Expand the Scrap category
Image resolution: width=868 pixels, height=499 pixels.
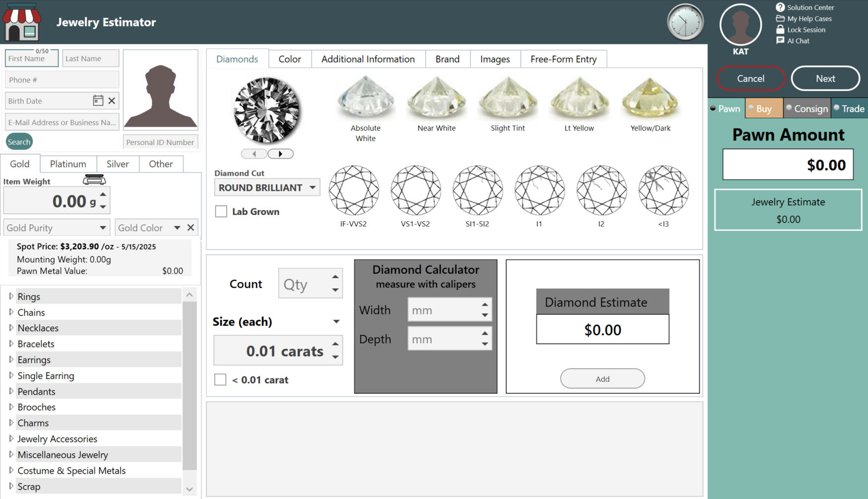(11, 486)
